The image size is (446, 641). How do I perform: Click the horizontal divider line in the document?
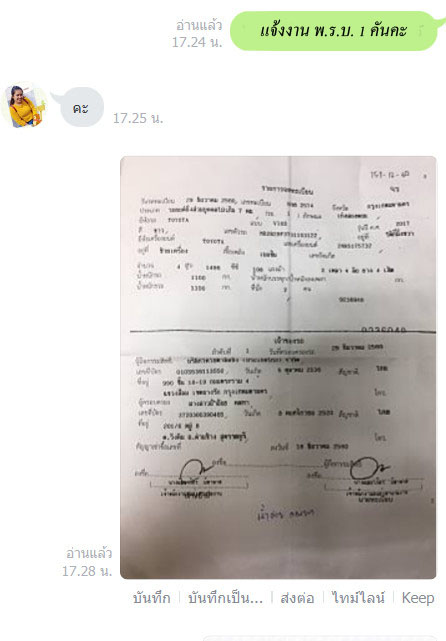(x=282, y=332)
